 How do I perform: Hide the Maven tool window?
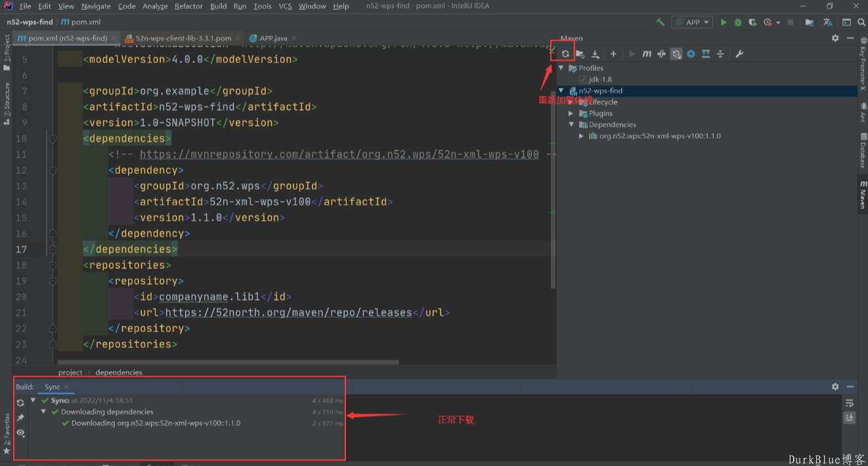850,38
